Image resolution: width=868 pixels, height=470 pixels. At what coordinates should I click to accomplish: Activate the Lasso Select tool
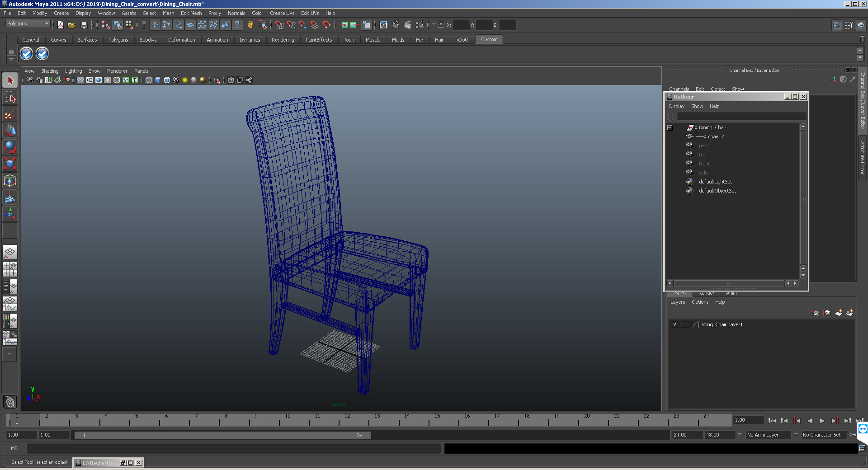10,97
